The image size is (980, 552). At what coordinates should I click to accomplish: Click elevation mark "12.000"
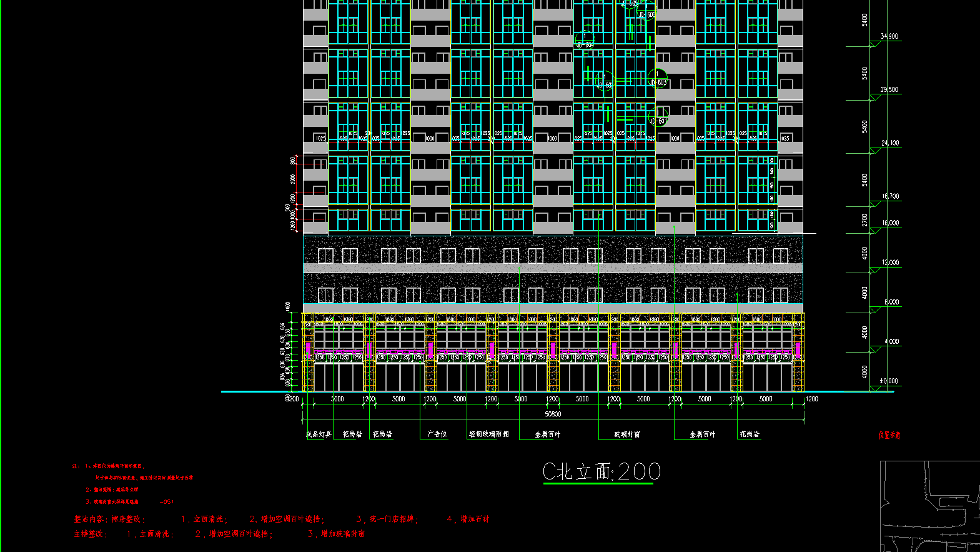tap(890, 263)
